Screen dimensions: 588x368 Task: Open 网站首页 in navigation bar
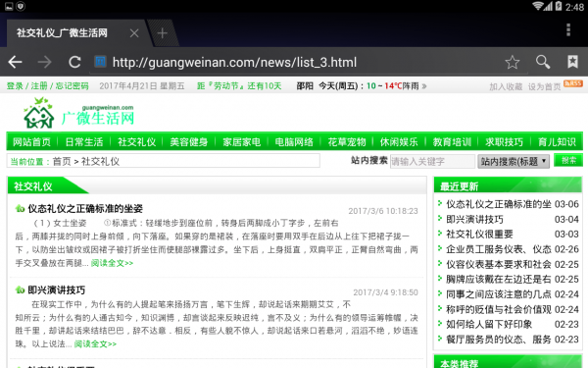click(31, 142)
